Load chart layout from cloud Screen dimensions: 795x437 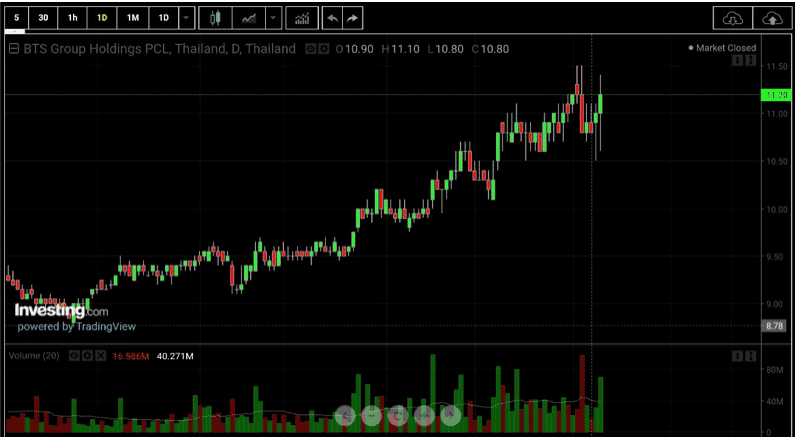click(733, 18)
